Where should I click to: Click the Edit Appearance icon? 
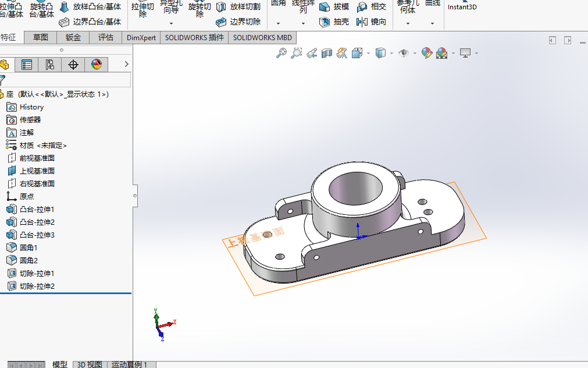point(426,53)
